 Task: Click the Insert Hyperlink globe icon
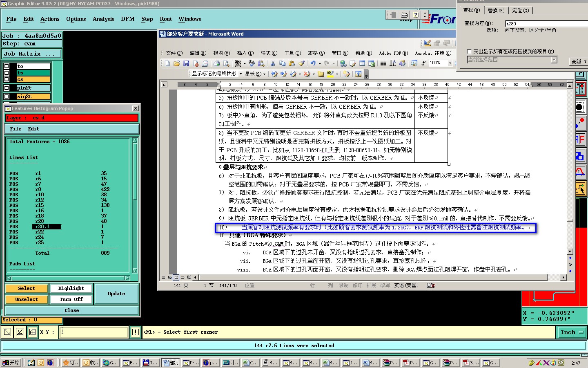point(343,63)
